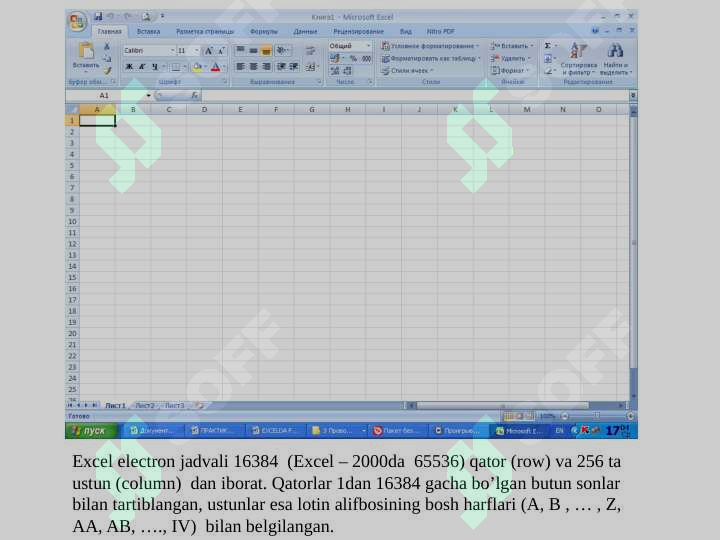This screenshot has height=540, width=720.
Task: Click the Select All corner button
Action: 72,109
